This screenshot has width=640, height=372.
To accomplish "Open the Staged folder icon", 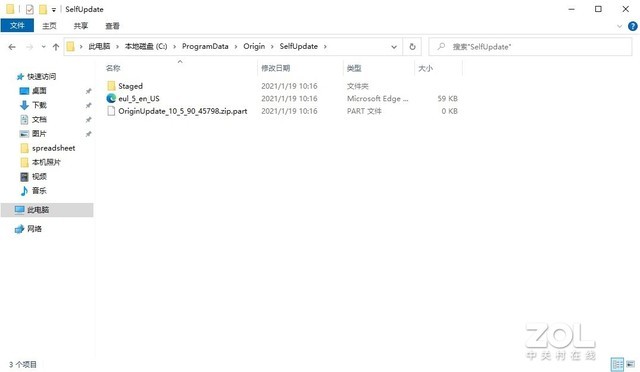I will coord(111,86).
